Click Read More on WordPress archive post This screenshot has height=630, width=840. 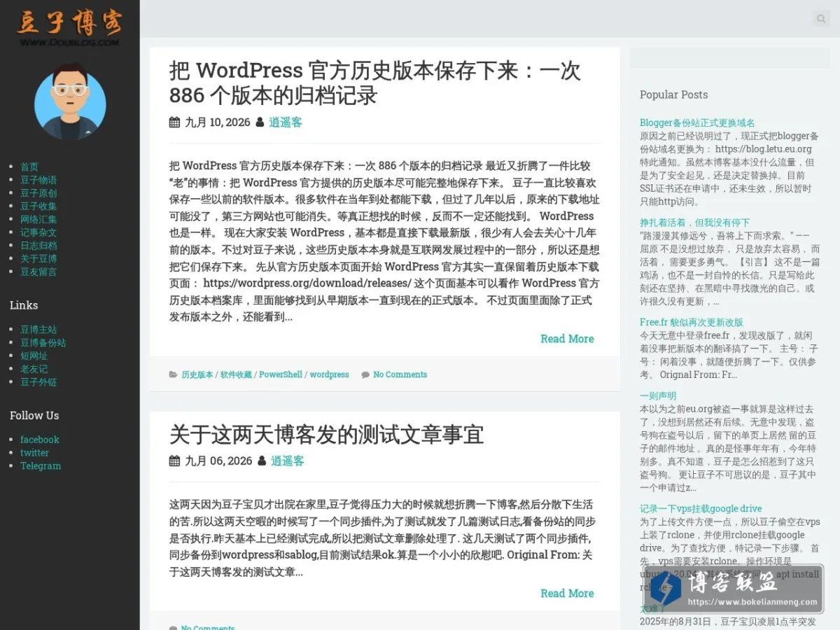(567, 339)
